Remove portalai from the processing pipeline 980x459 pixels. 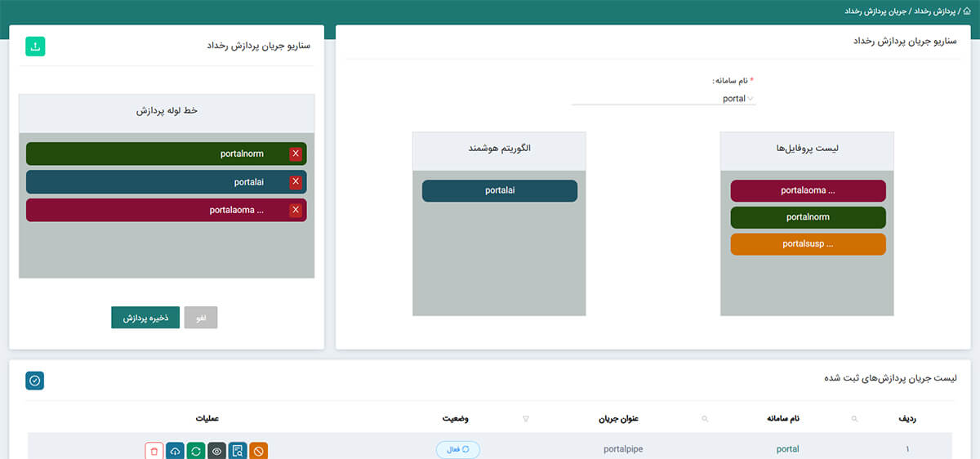coord(296,181)
